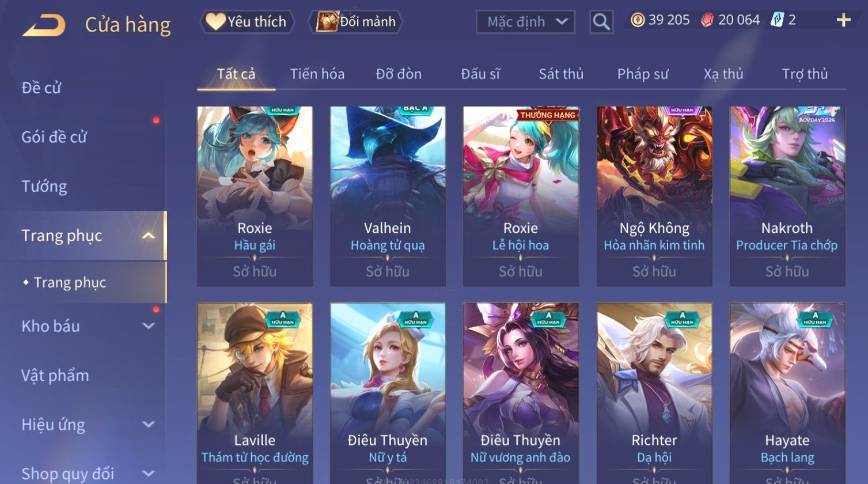Click the golden back arrow icon
868x484 pixels.
tap(44, 25)
